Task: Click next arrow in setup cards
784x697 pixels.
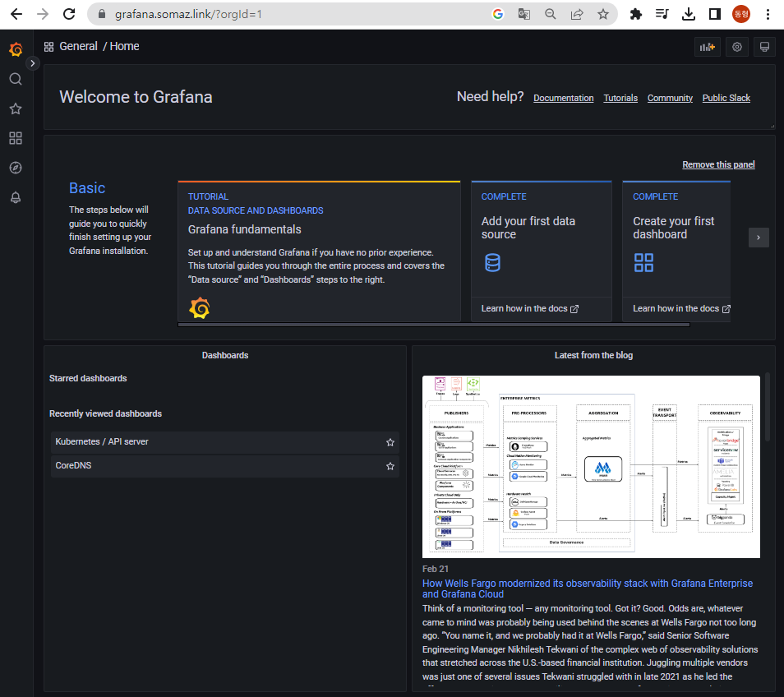Action: point(759,238)
